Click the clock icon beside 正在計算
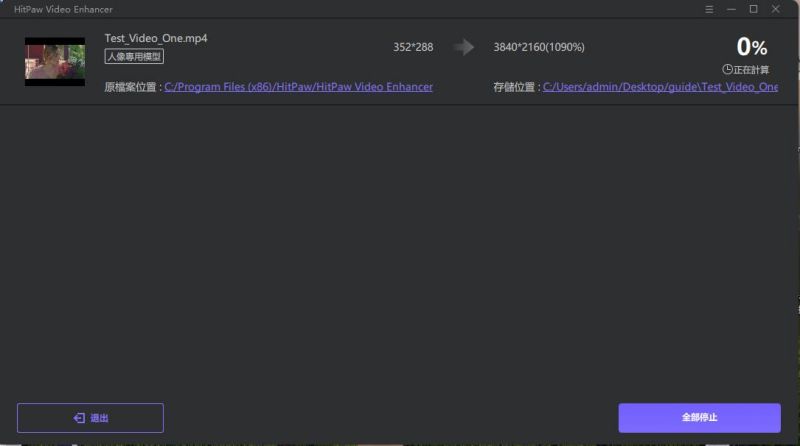The height and width of the screenshot is (446, 800). point(728,69)
